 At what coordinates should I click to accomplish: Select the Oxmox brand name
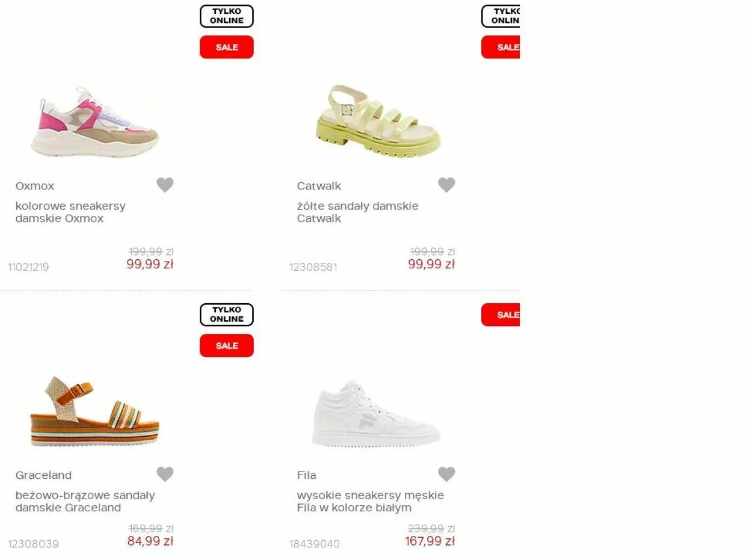point(35,186)
